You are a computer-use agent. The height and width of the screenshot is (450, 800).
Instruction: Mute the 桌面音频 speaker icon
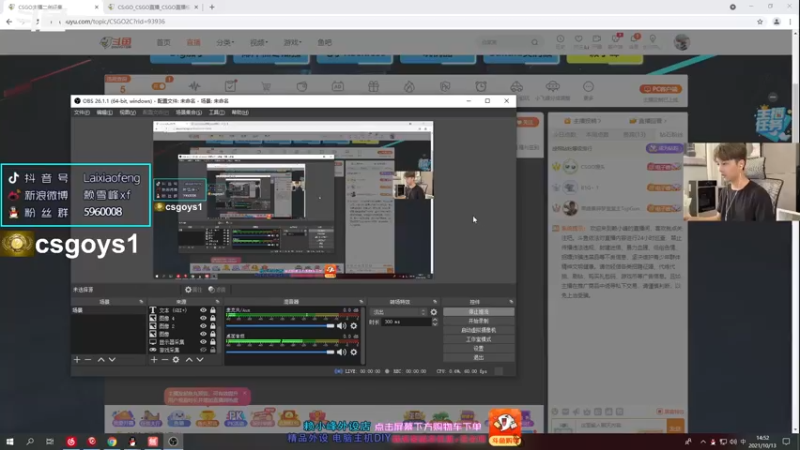341,352
